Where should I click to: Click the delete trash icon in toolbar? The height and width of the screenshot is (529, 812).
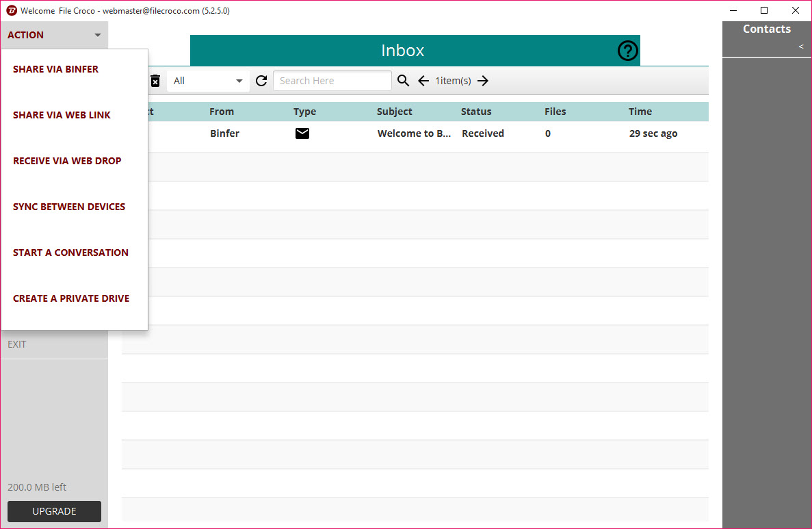155,81
